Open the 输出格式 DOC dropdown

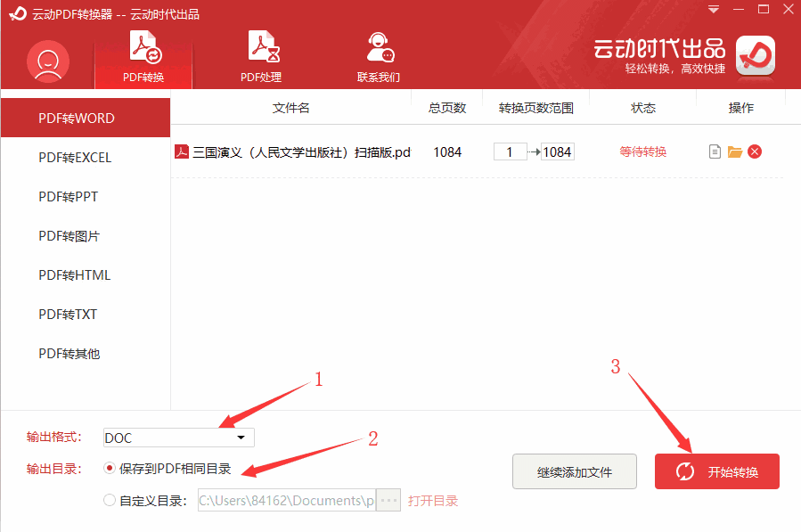[x=241, y=438]
